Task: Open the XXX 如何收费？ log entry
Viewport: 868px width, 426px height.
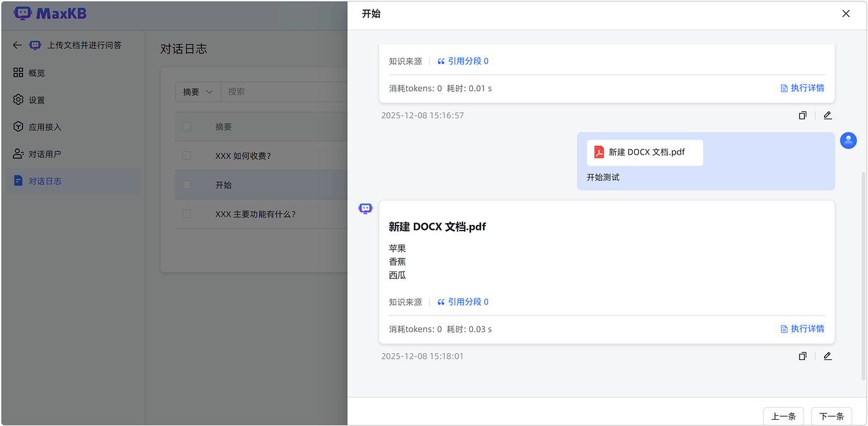Action: (x=243, y=156)
